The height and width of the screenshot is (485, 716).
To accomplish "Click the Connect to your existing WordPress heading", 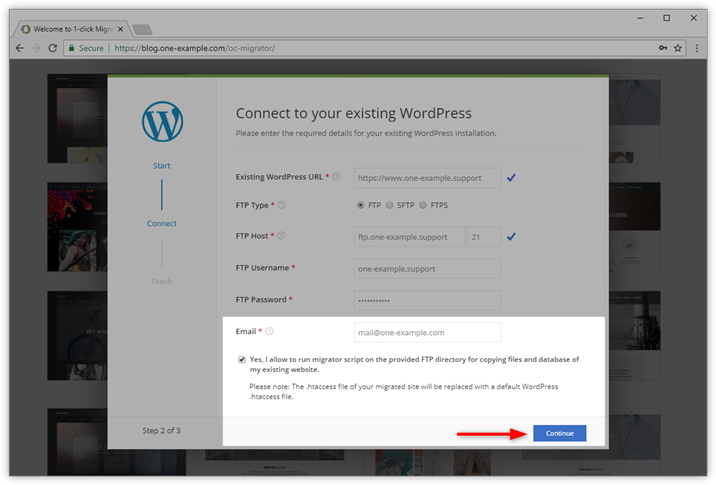I will pos(353,113).
